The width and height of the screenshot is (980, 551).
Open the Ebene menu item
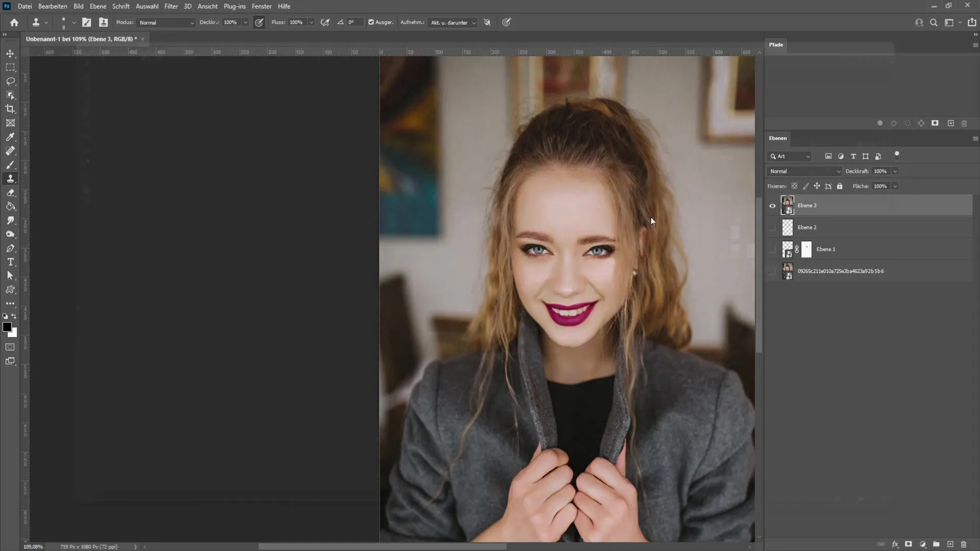pyautogui.click(x=97, y=6)
